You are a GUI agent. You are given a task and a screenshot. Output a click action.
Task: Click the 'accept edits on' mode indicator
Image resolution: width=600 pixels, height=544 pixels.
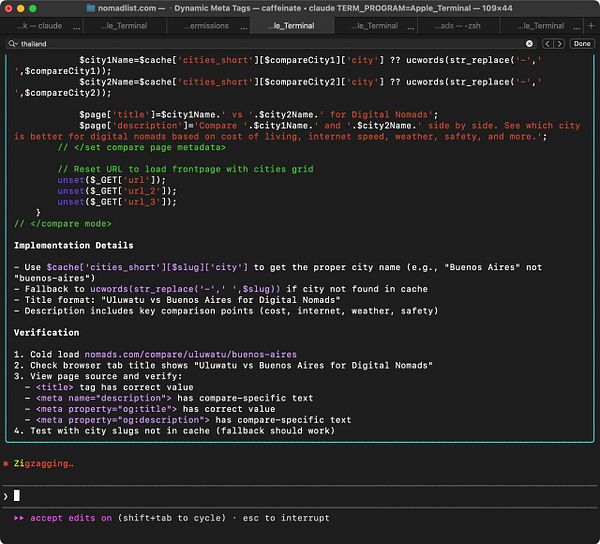pos(73,518)
